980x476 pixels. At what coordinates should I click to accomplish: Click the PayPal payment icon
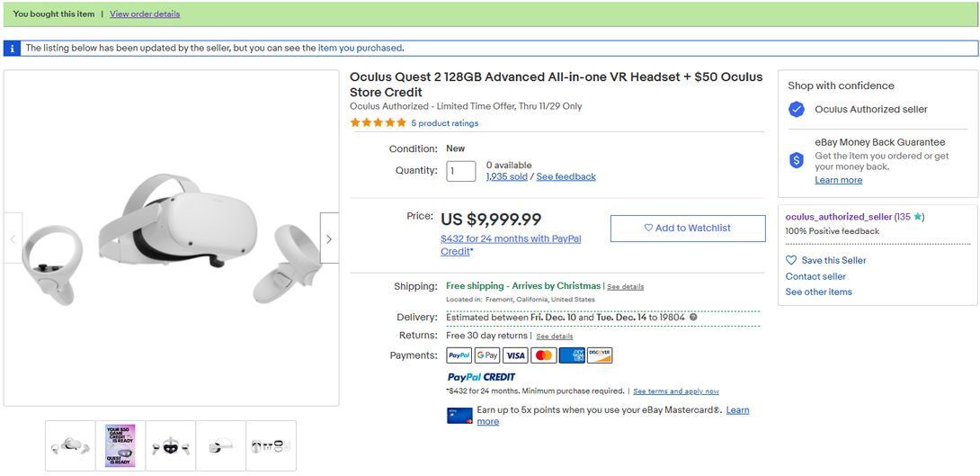click(459, 355)
